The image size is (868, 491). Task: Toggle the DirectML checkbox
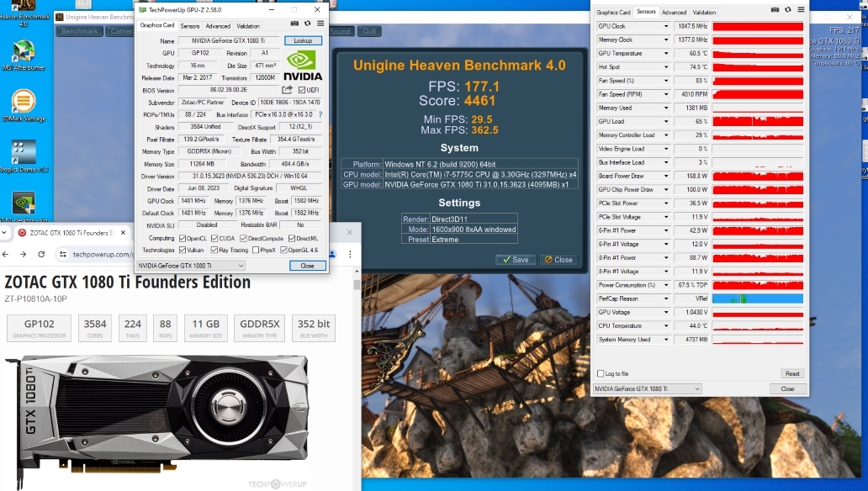point(291,239)
